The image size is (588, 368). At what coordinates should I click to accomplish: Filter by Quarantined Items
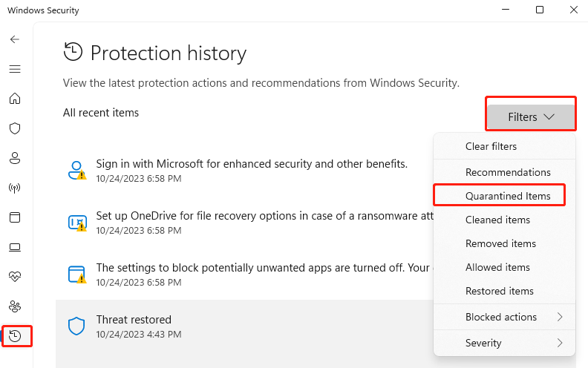[508, 196]
